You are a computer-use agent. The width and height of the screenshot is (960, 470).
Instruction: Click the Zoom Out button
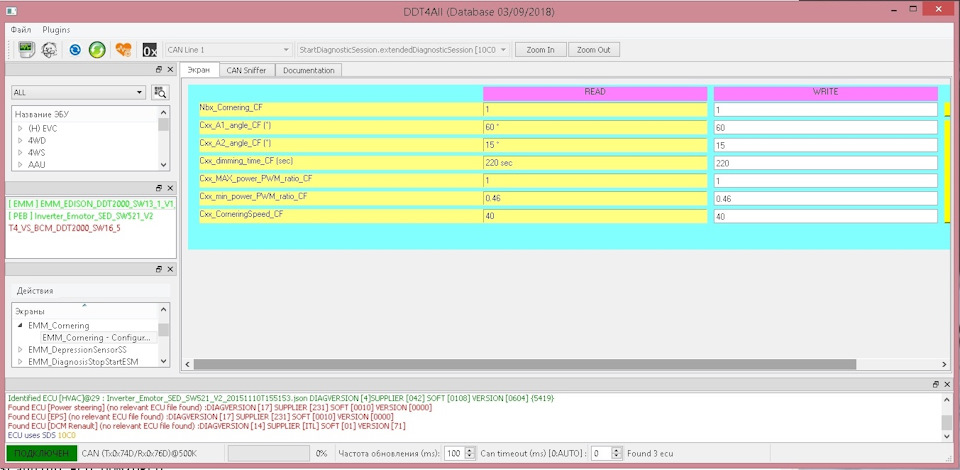594,50
